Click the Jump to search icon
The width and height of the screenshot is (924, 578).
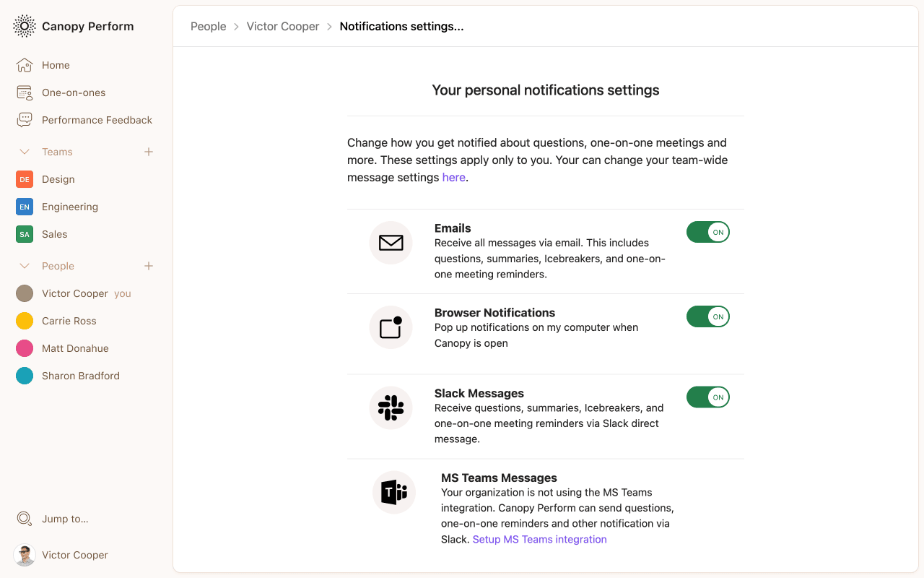(25, 519)
